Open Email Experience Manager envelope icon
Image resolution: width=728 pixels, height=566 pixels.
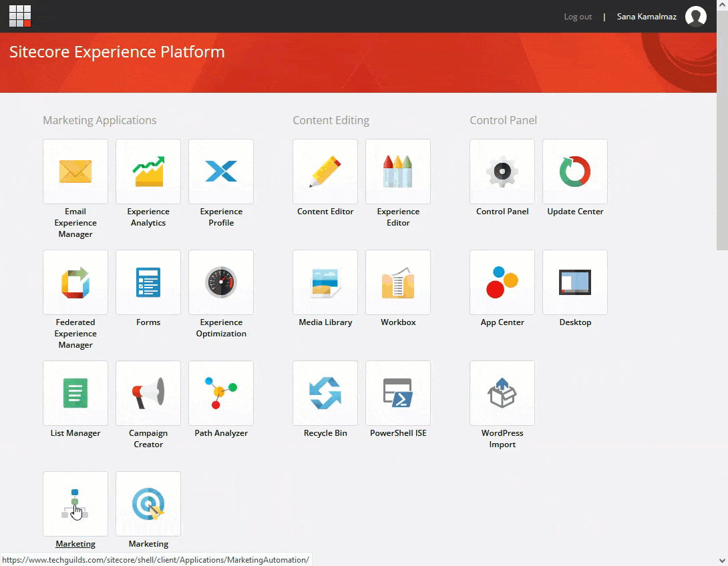[x=75, y=171]
